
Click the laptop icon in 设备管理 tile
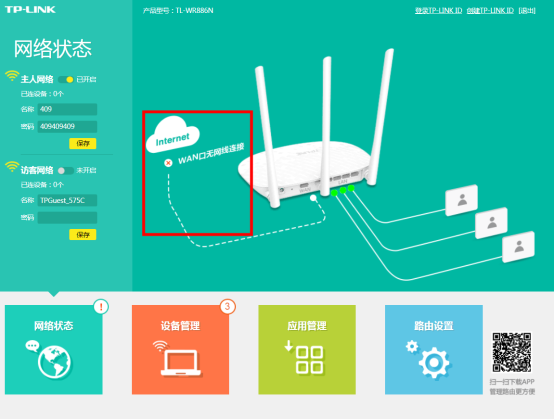pyautogui.click(x=178, y=359)
